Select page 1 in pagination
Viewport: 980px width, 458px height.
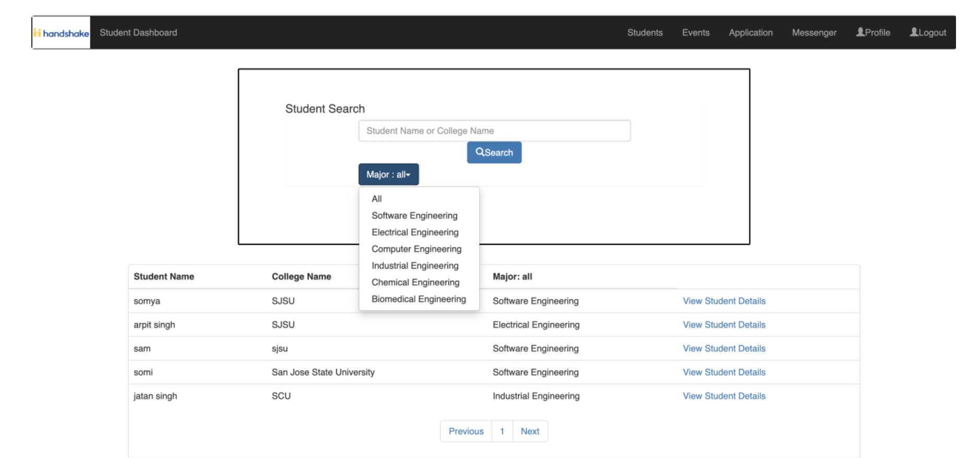pyautogui.click(x=502, y=431)
